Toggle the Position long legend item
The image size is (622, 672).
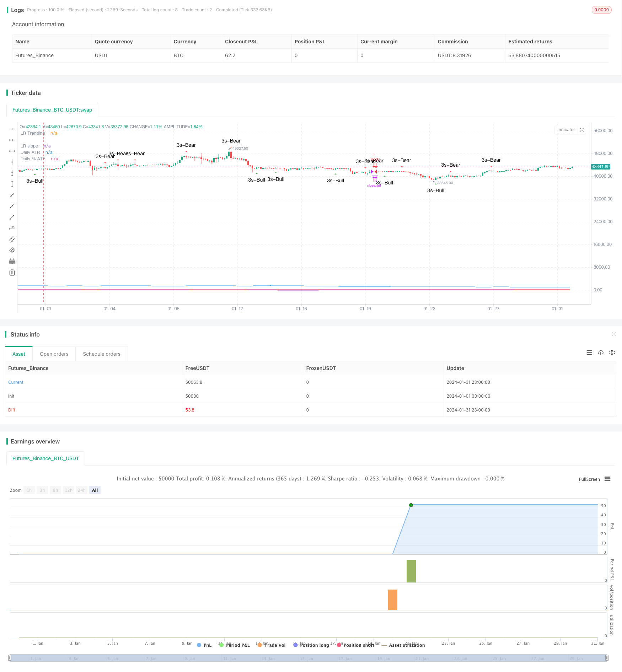point(311,645)
